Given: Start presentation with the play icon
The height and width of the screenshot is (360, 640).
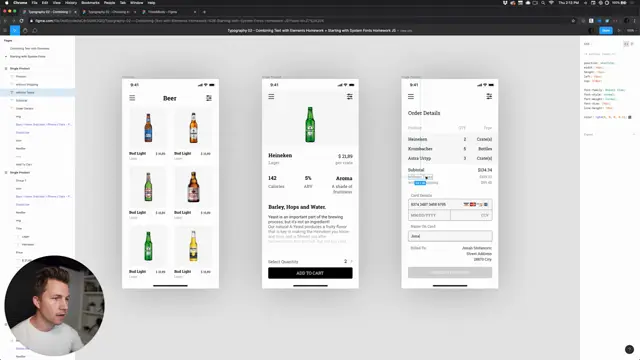Looking at the screenshot, I should [x=620, y=31].
